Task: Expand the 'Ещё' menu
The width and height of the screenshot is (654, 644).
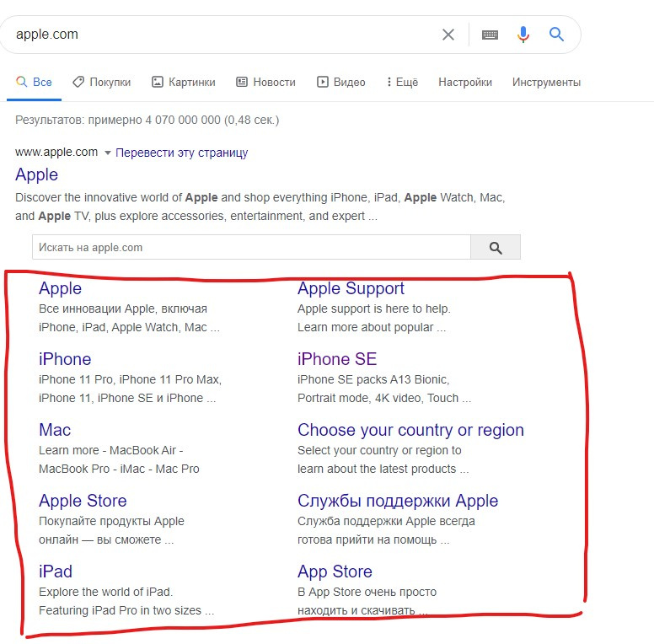Action: pos(402,82)
